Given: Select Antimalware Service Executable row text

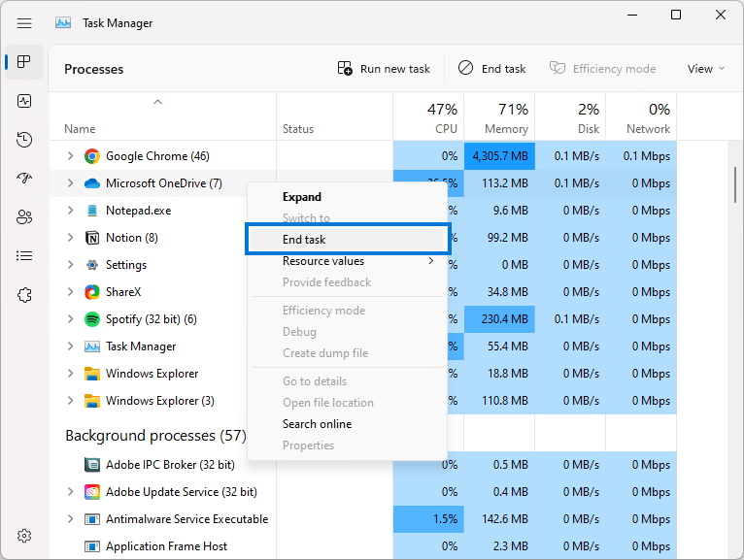Looking at the screenshot, I should pos(186,519).
